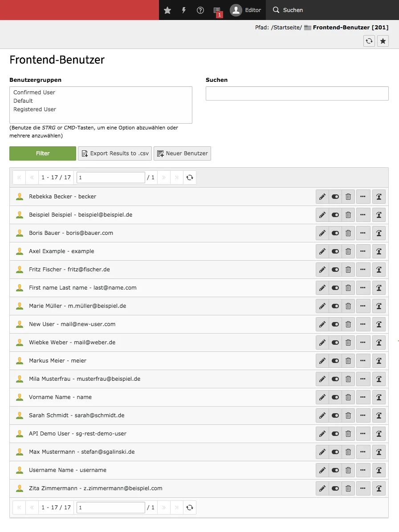The width and height of the screenshot is (399, 532).
Task: Toggle the active state of Sarah Schmidt
Action: (x=335, y=415)
